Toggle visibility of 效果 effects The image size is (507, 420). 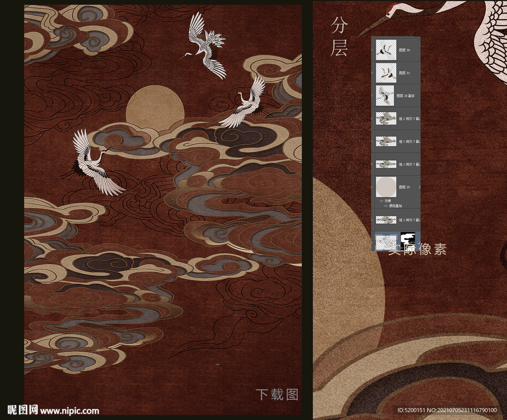(x=382, y=201)
